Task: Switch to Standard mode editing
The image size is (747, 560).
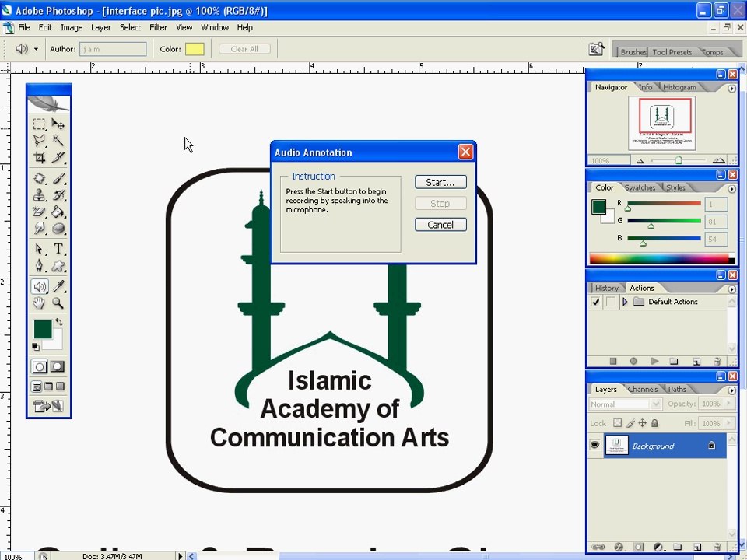Action: point(40,366)
